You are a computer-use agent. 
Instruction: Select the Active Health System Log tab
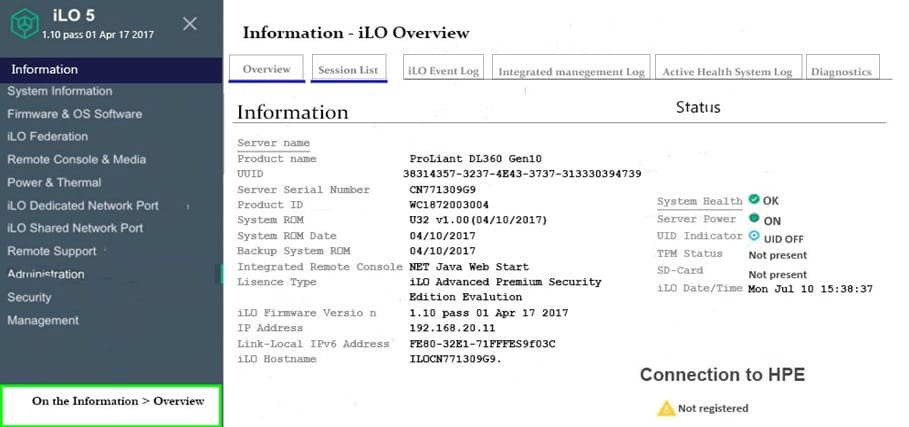pyautogui.click(x=727, y=71)
